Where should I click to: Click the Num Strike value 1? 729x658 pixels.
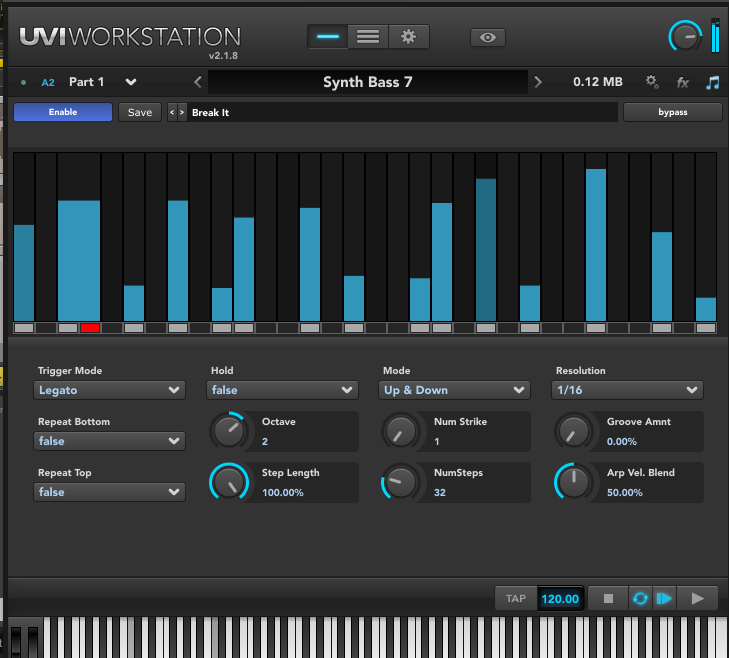point(437,442)
